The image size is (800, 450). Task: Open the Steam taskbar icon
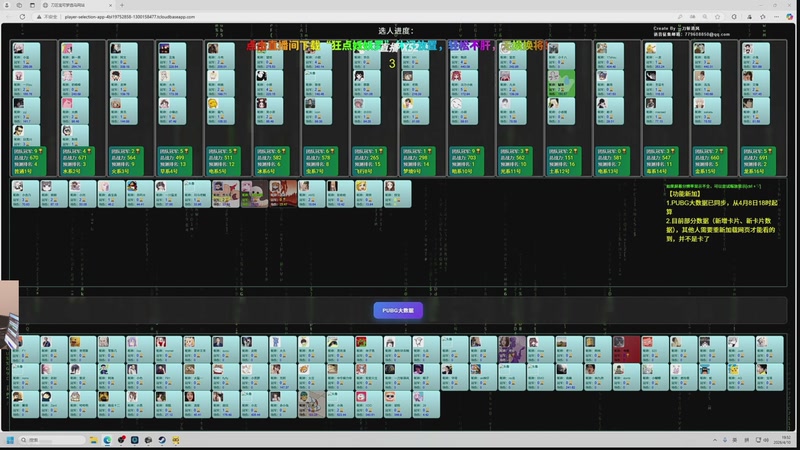pyautogui.click(x=162, y=440)
